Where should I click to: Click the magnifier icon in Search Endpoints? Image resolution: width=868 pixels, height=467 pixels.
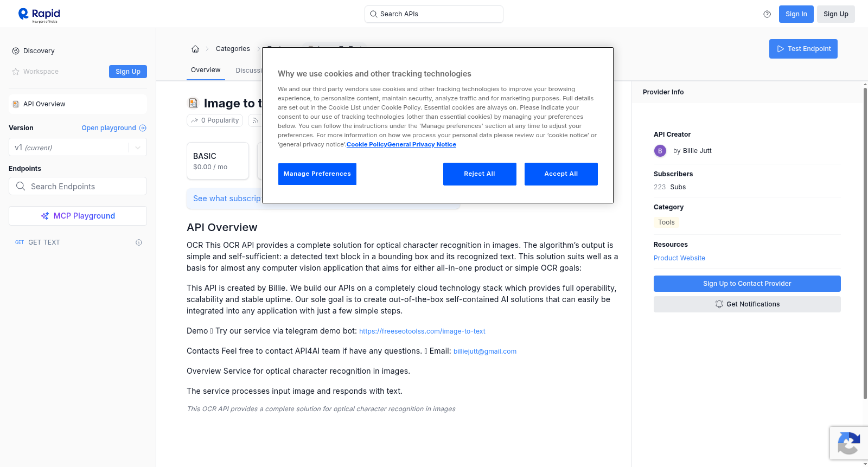[x=21, y=186]
